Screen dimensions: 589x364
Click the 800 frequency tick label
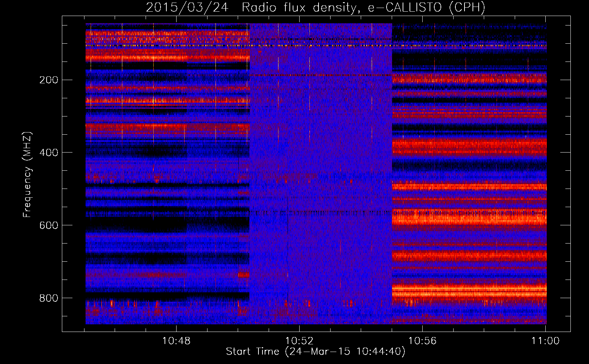[49, 298]
